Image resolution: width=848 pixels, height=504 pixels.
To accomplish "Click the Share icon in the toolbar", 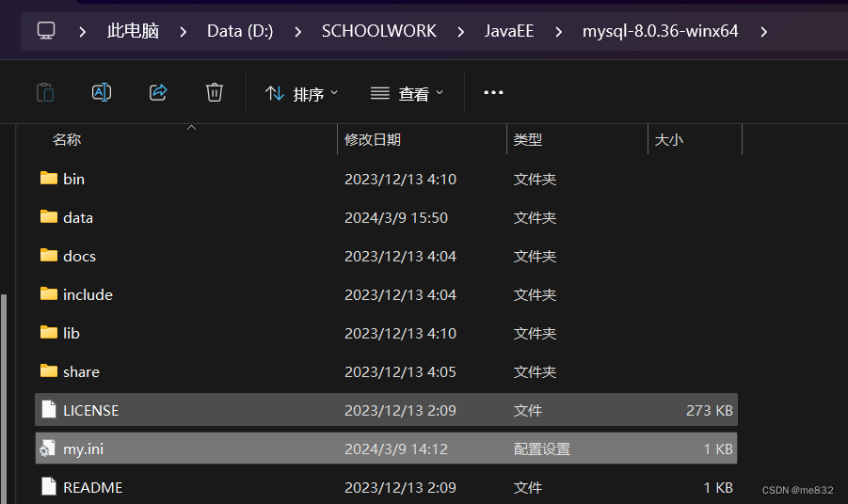I will tap(158, 92).
